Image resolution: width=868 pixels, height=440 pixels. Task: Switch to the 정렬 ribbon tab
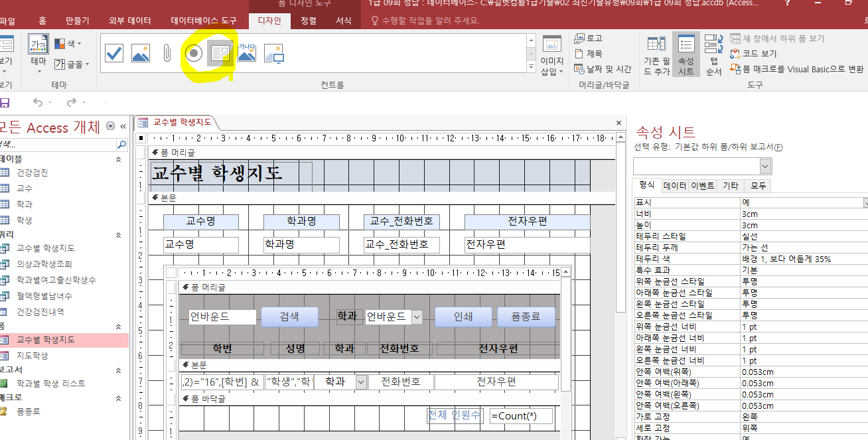point(309,21)
